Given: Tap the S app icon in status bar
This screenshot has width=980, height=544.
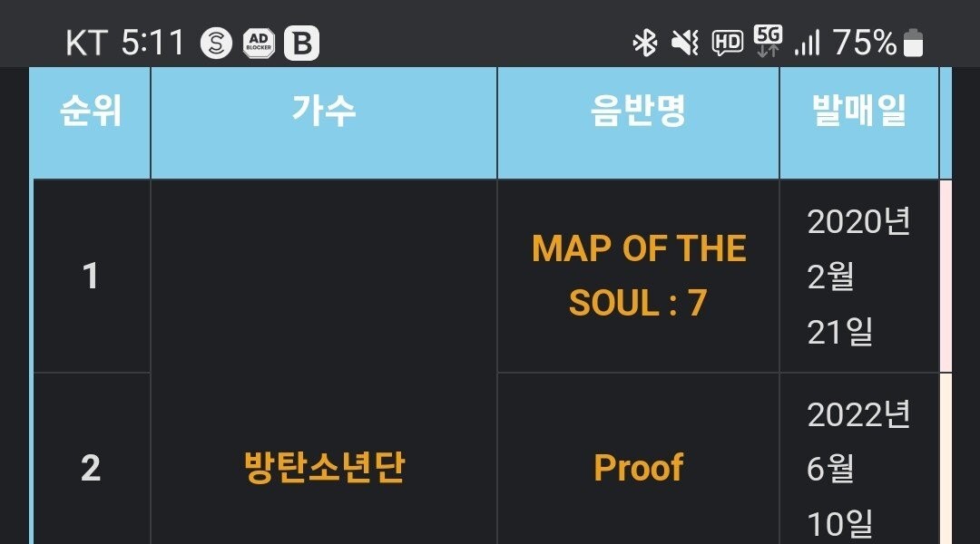Looking at the screenshot, I should tap(216, 43).
